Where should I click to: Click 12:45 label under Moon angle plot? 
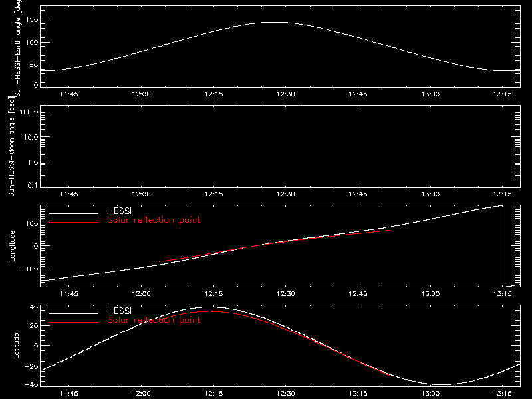358,194
